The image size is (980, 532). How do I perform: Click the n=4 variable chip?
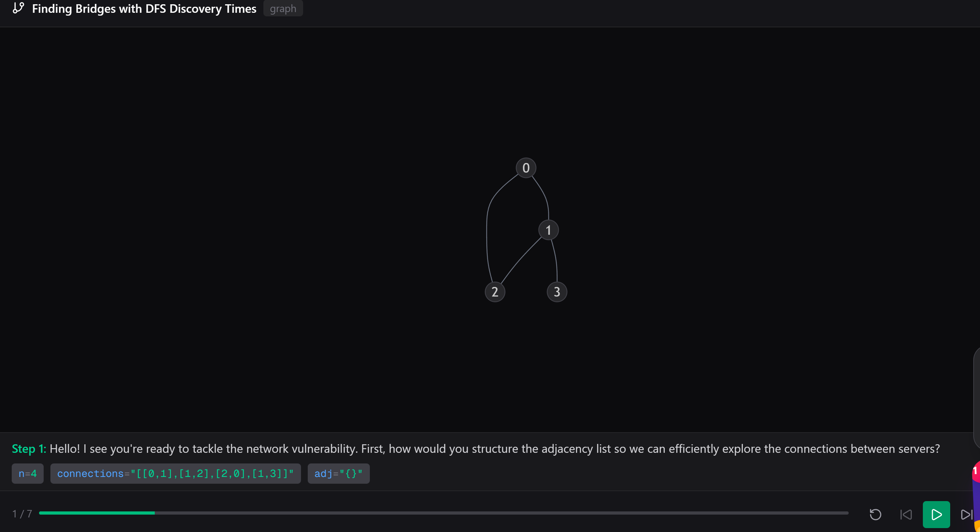click(27, 473)
